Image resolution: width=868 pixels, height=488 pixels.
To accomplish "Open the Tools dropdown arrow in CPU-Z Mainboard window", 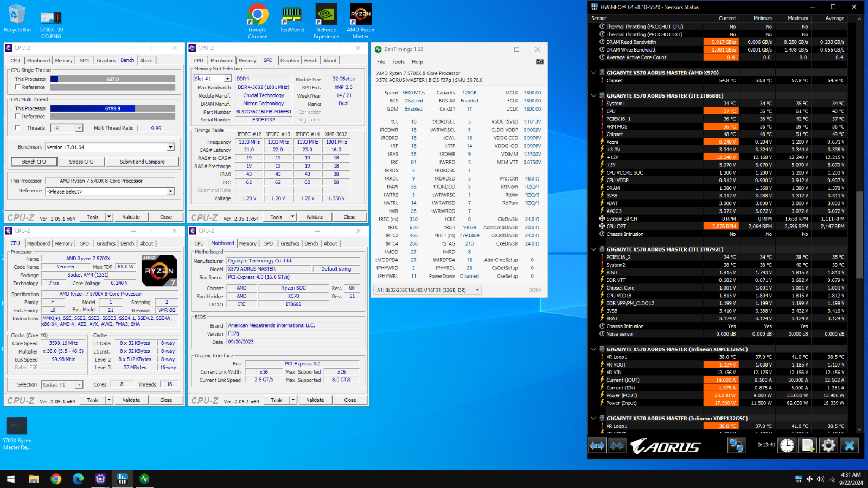I will pos(293,400).
